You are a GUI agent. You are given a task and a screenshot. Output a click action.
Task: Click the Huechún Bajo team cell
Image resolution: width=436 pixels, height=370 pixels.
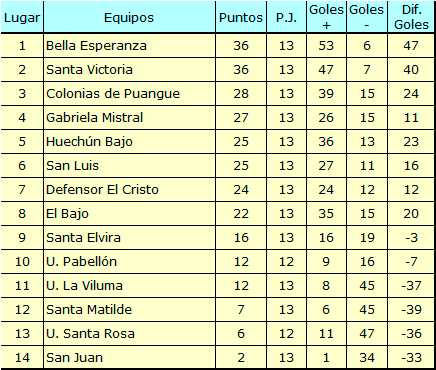click(129, 142)
